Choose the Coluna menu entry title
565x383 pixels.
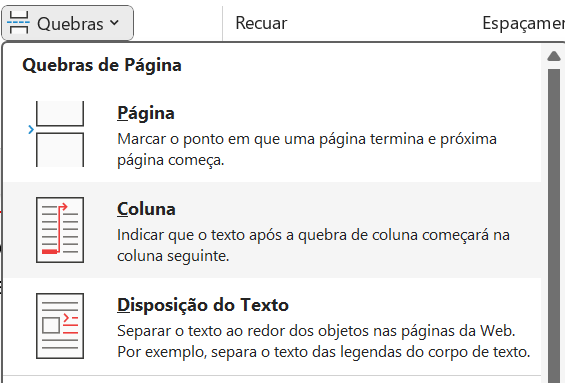point(146,209)
